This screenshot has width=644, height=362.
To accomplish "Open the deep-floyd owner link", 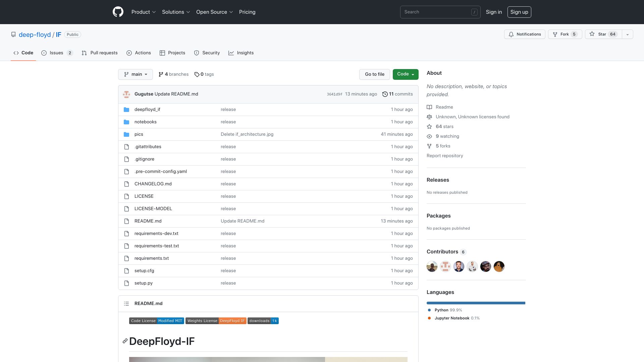I will point(35,35).
